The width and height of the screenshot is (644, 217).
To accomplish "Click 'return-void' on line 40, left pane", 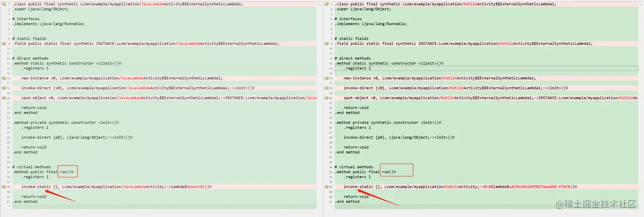I will pyautogui.click(x=34, y=196).
